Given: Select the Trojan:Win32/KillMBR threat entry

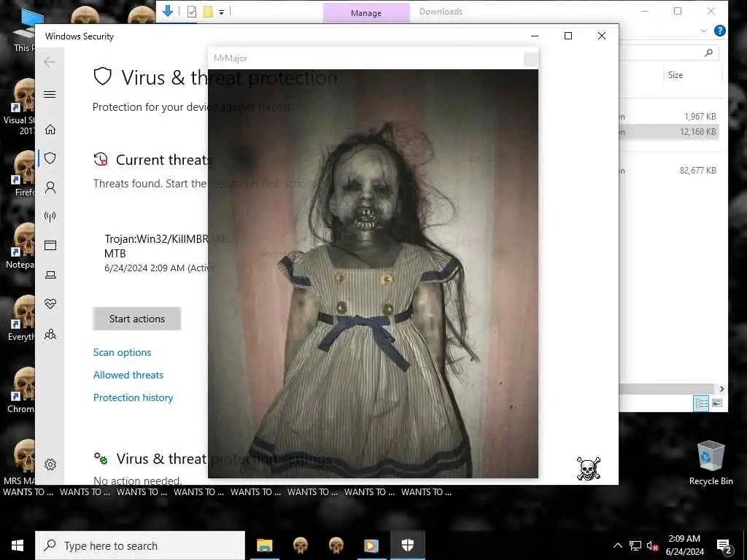Looking at the screenshot, I should pyautogui.click(x=155, y=253).
